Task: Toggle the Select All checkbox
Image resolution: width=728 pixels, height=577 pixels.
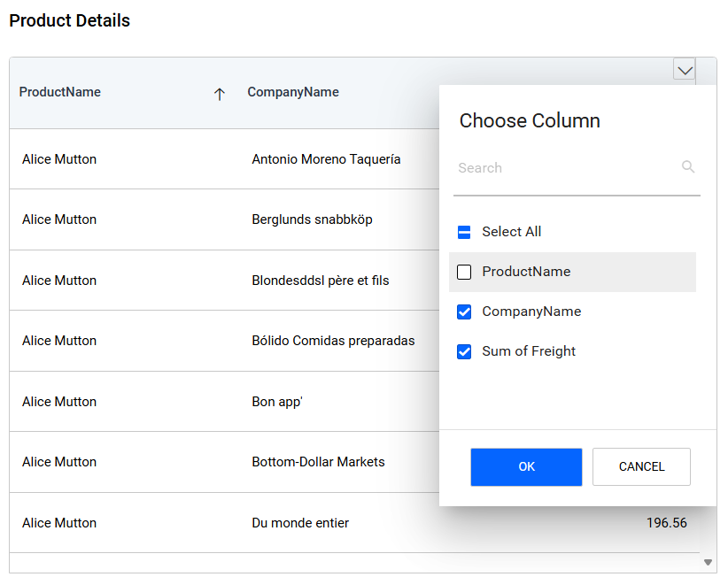Action: tap(464, 232)
